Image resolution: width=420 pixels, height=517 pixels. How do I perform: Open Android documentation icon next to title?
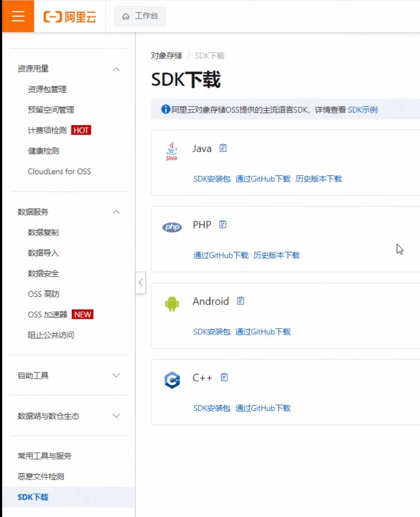click(x=241, y=301)
